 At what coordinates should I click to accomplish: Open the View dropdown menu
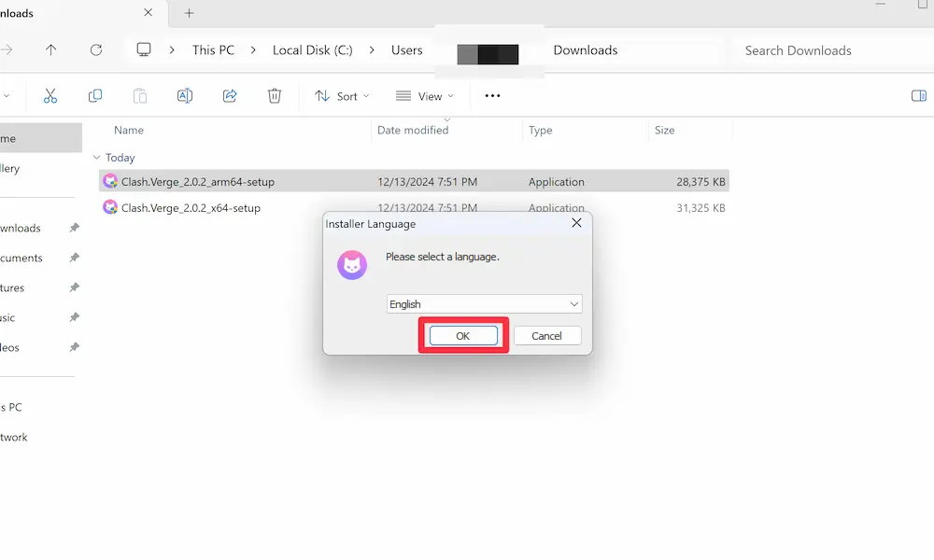tap(425, 96)
